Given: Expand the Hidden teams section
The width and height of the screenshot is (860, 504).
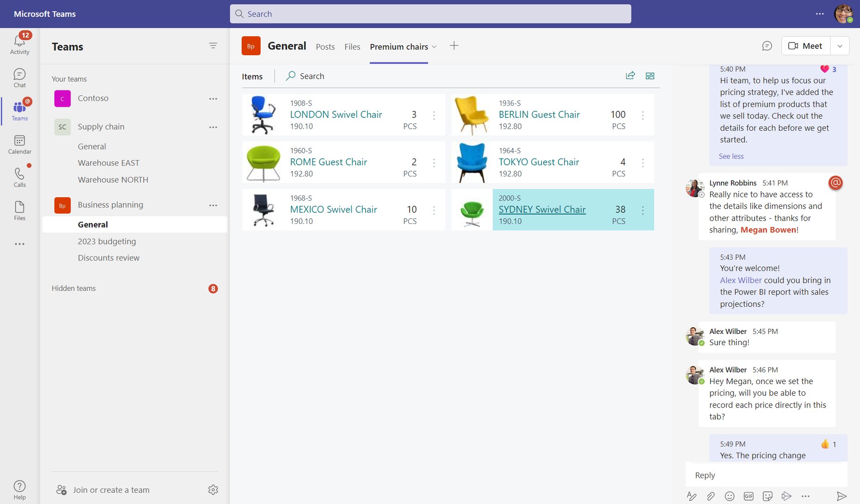Looking at the screenshot, I should tap(74, 288).
